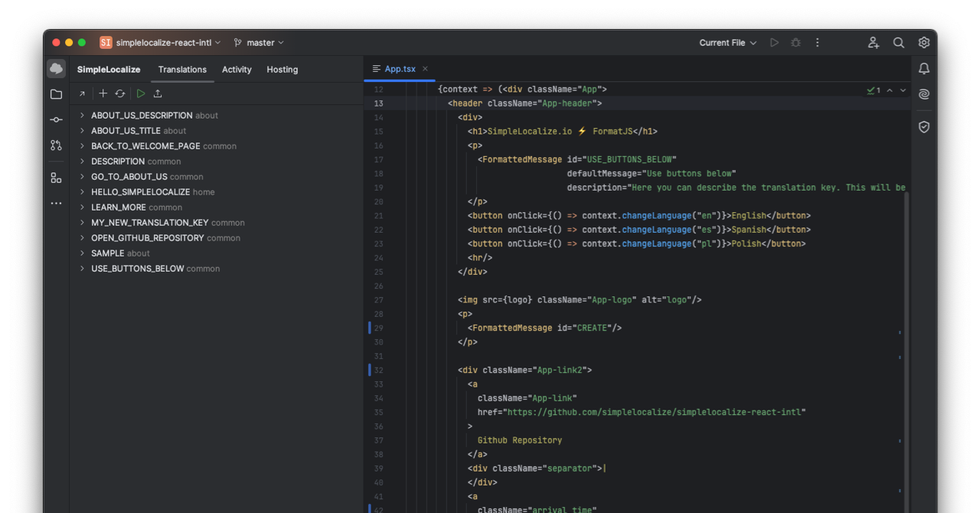Go to next highlighted problem arrow

(x=903, y=90)
